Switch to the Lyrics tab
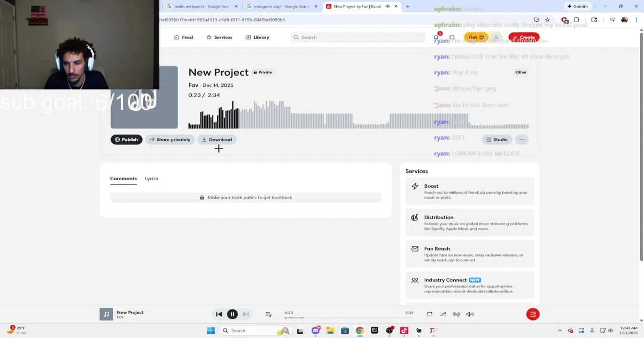The width and height of the screenshot is (644, 338). click(x=151, y=178)
